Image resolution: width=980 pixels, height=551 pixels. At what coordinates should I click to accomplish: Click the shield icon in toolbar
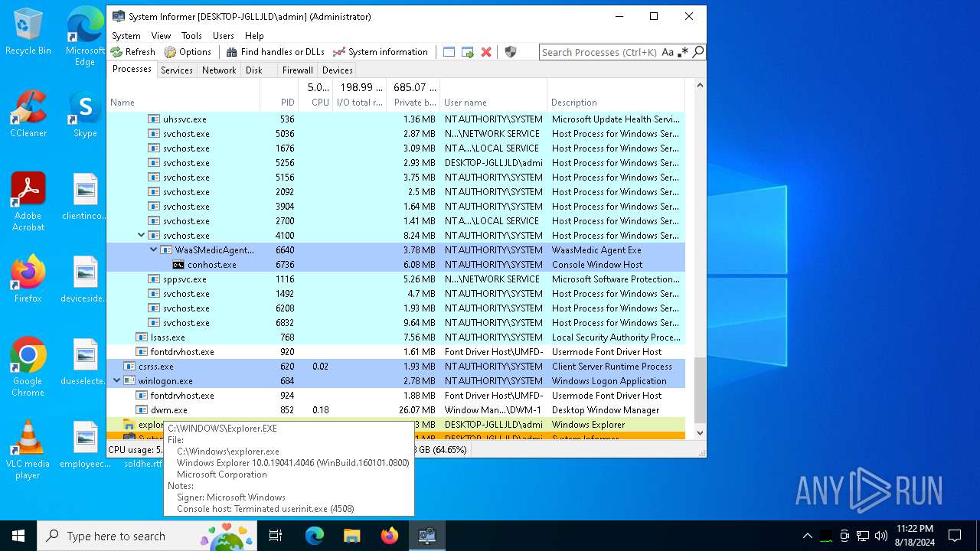pyautogui.click(x=511, y=52)
